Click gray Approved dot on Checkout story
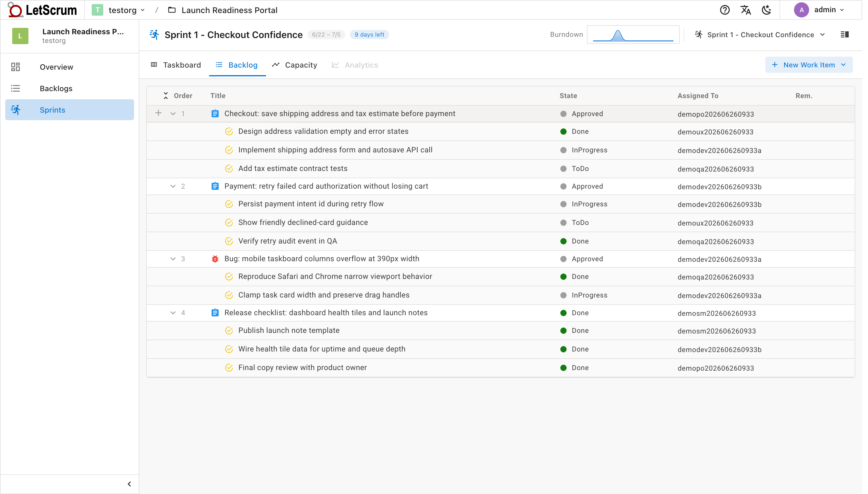Image resolution: width=868 pixels, height=494 pixels. click(x=563, y=114)
